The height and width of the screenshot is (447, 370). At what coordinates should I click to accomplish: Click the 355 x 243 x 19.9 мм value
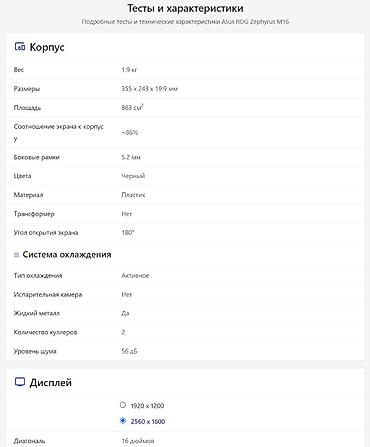click(x=149, y=89)
